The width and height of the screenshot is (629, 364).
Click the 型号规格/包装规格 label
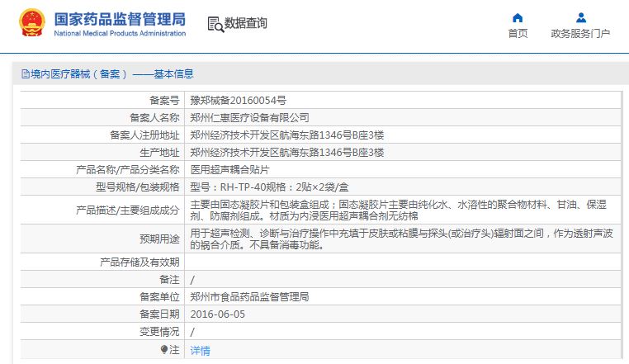click(138, 187)
